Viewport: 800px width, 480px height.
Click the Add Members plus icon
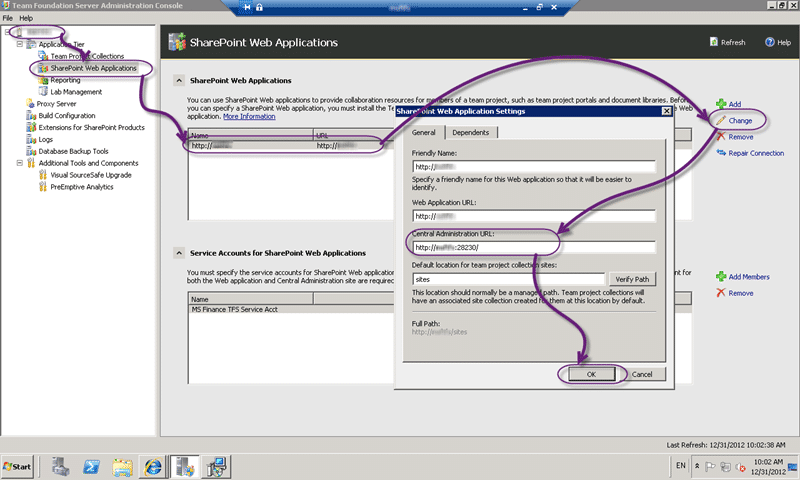(721, 276)
